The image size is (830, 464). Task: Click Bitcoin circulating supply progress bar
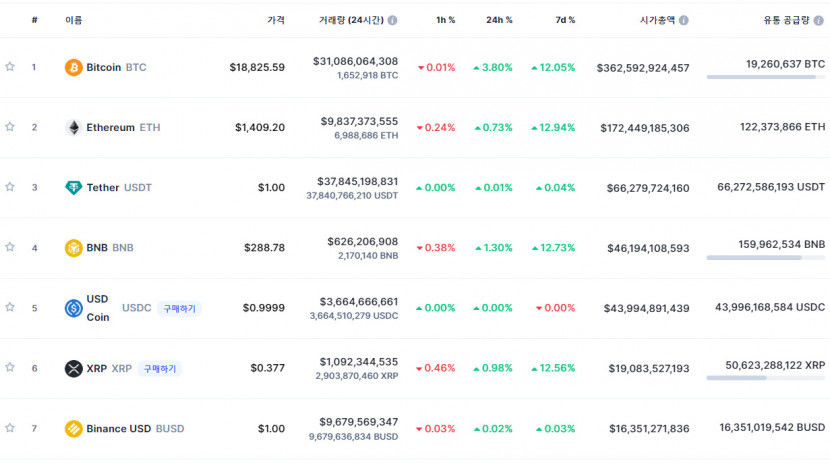[x=765, y=77]
